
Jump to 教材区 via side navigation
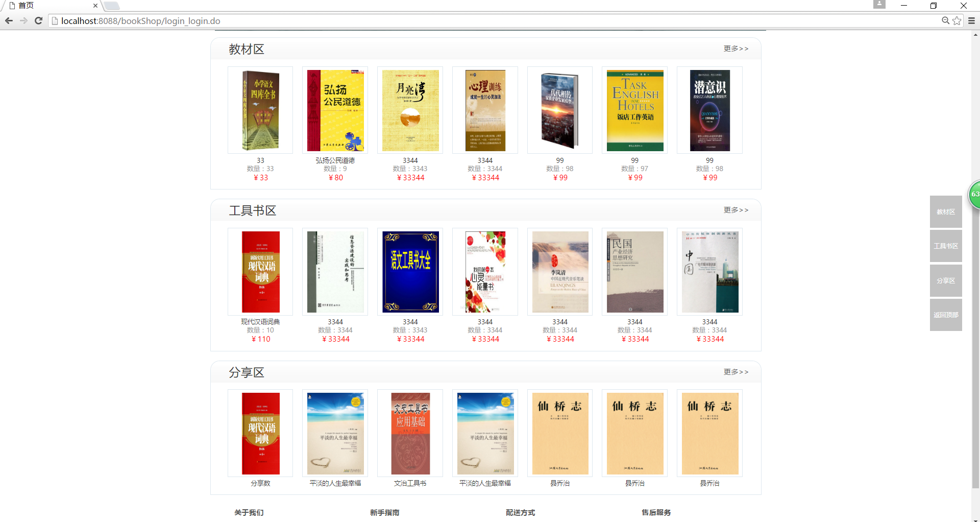[x=946, y=211]
